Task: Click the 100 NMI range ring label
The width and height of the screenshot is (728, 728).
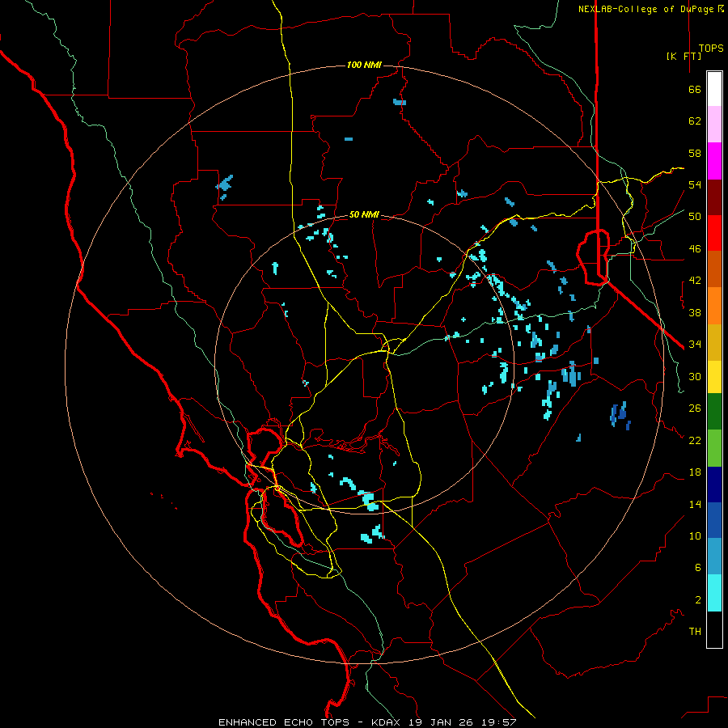Action: point(364,65)
